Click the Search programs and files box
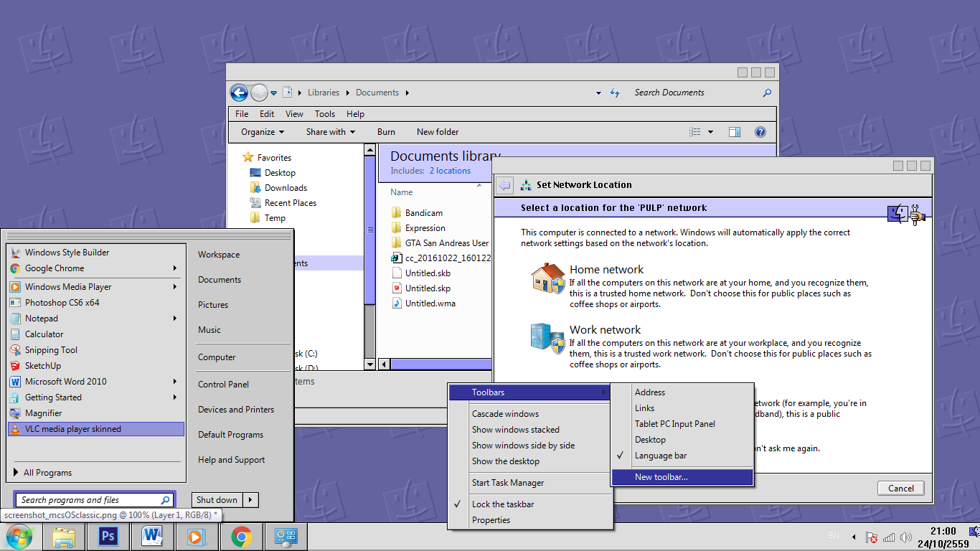This screenshot has width=980, height=551. [88, 500]
